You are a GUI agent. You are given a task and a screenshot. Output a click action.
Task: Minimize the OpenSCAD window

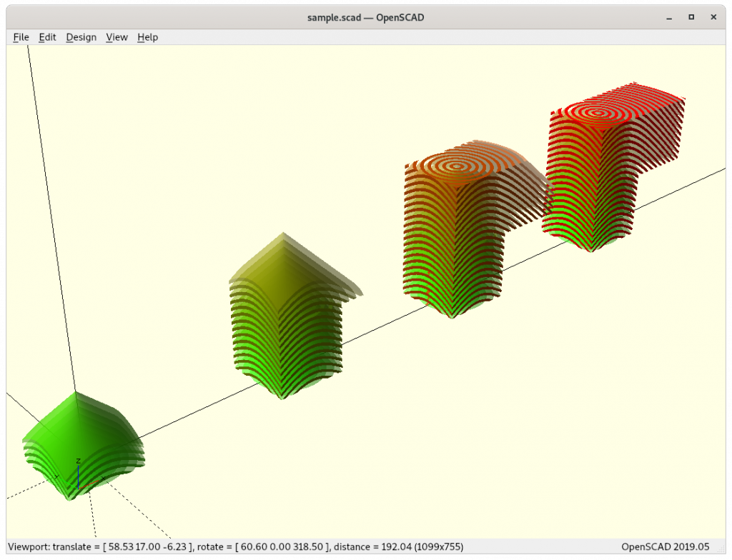pyautogui.click(x=669, y=18)
